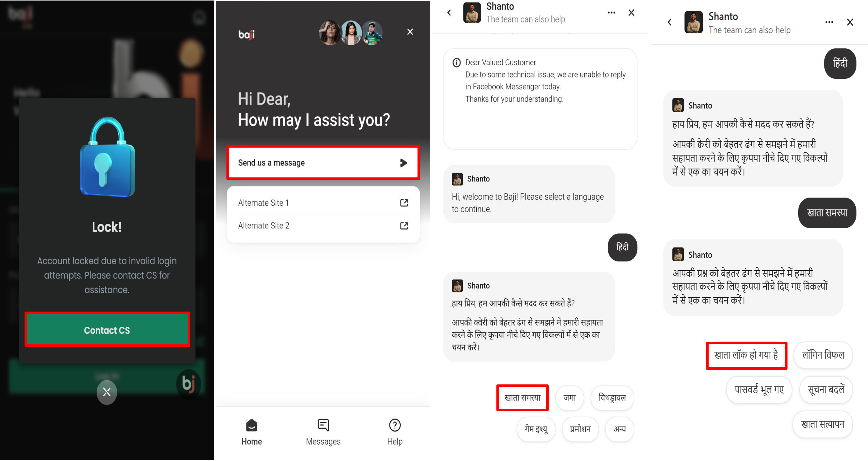Choose the पासवर्ड भूल गए option

click(x=759, y=390)
